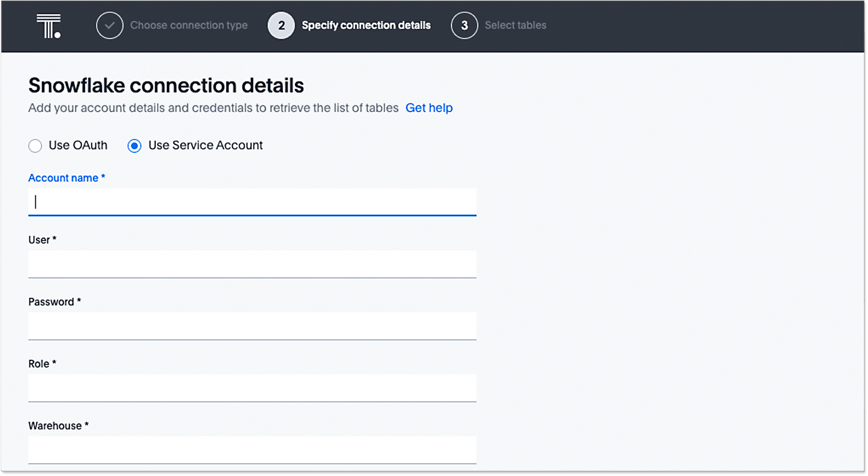This screenshot has width=868, height=476.
Task: Click the Use OAuth label text
Action: 78,145
